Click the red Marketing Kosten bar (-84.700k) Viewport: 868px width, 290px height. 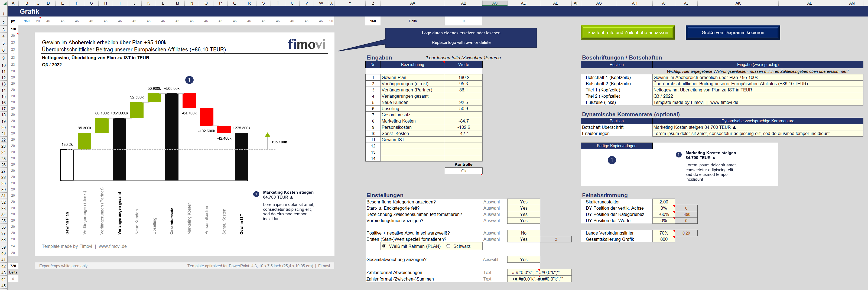click(x=189, y=101)
